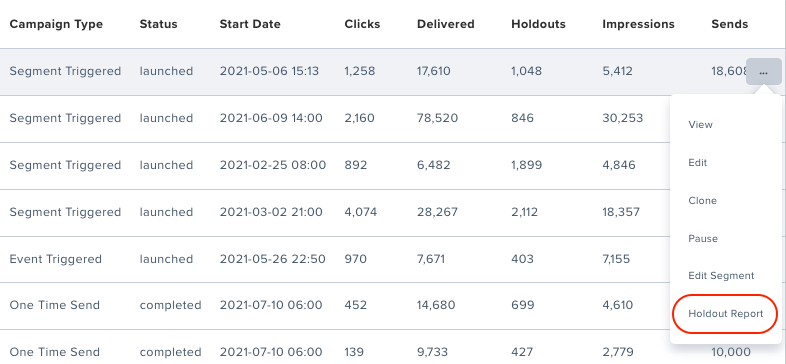Select the impressions value 5,412

[x=618, y=71]
